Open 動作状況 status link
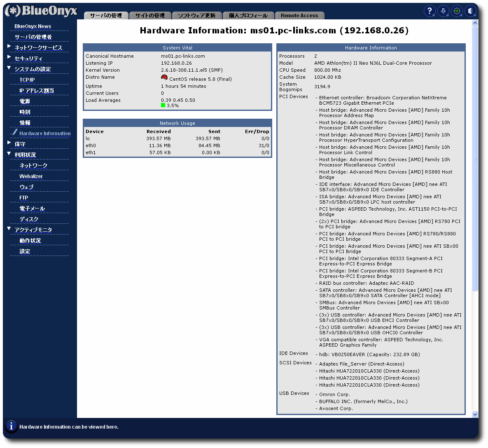This screenshot has width=488, height=448. (x=30, y=241)
